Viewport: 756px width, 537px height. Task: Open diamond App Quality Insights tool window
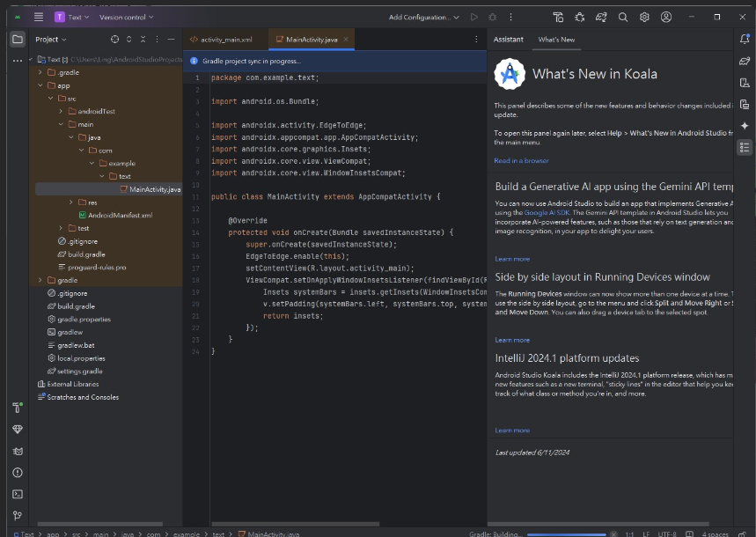18,429
